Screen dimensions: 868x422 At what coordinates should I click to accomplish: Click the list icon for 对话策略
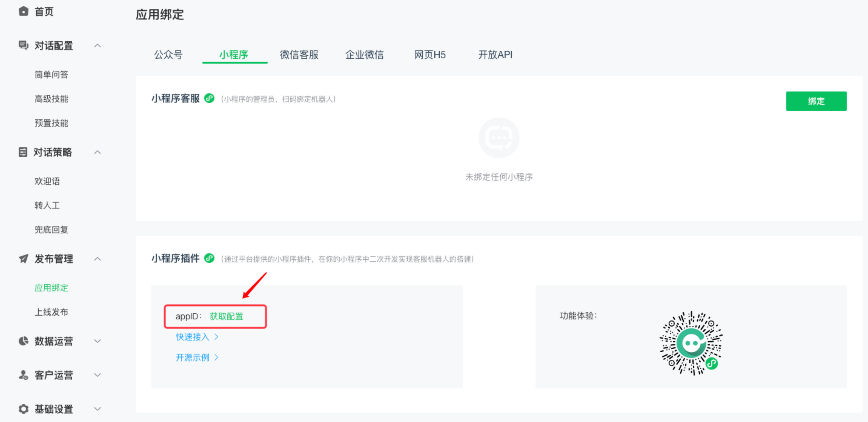pos(23,152)
